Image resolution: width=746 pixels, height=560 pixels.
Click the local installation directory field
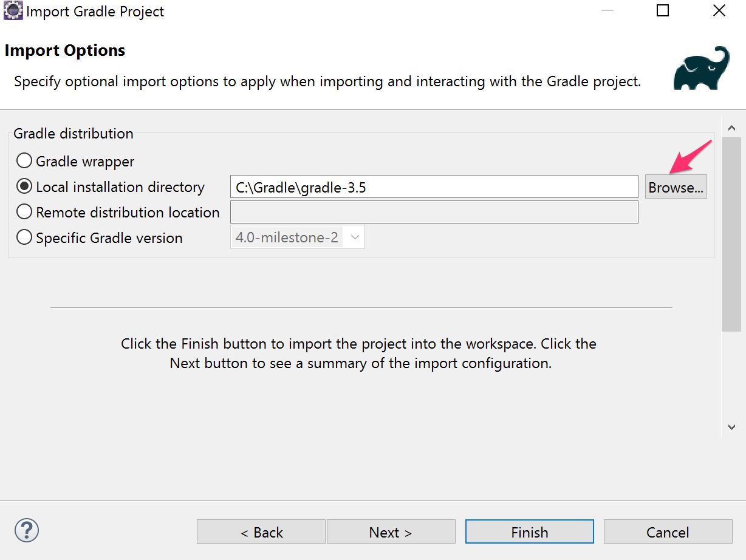434,187
